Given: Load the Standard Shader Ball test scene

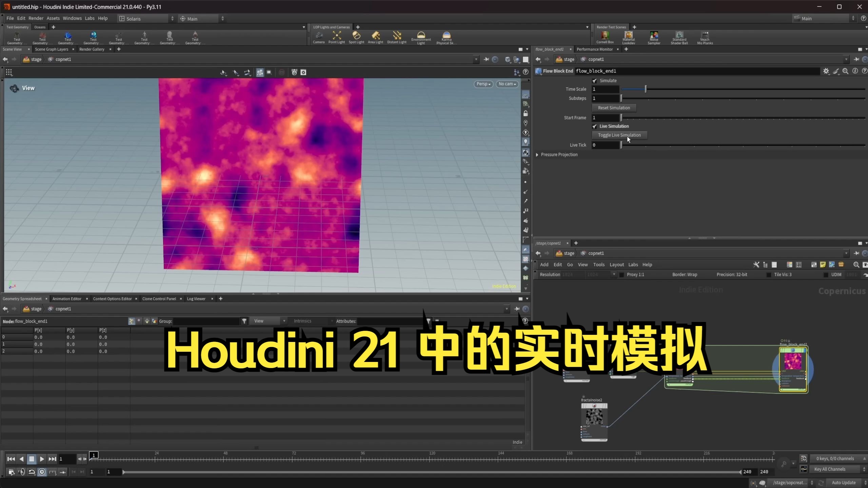Looking at the screenshot, I should pos(679,38).
